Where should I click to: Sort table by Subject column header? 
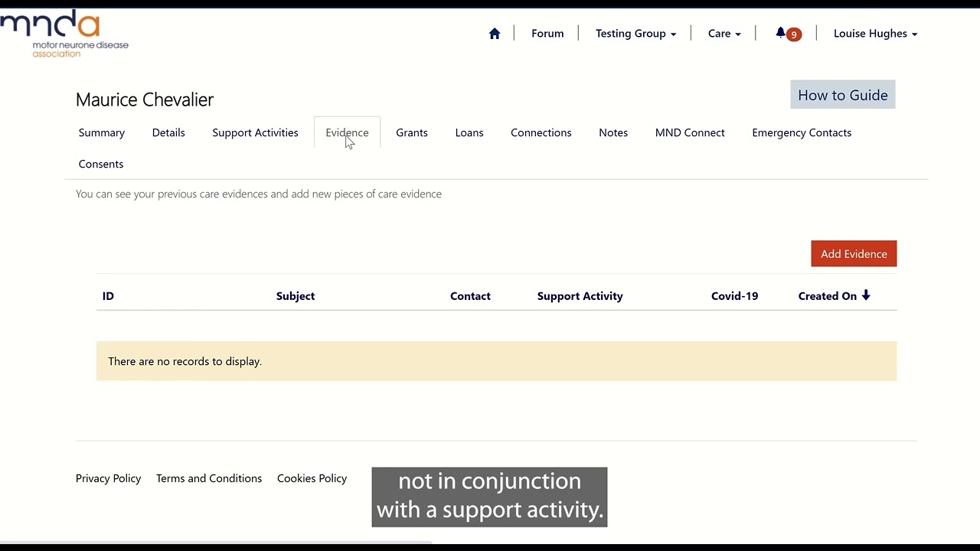pyautogui.click(x=296, y=296)
